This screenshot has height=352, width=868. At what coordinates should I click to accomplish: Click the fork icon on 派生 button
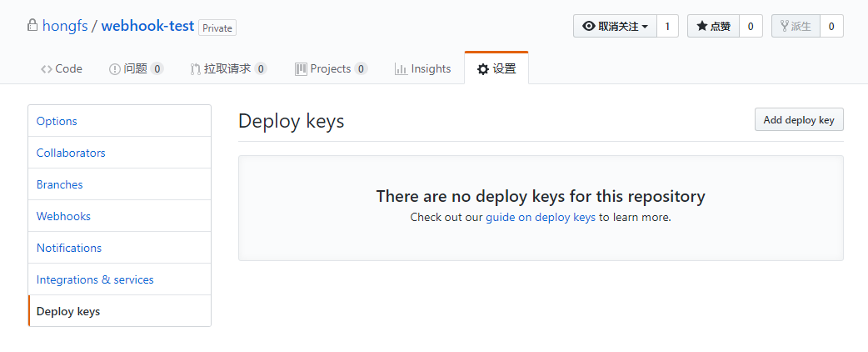tap(785, 26)
